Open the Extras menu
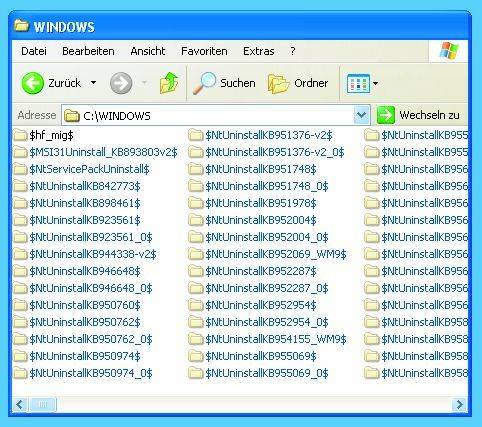This screenshot has width=482, height=427. pyautogui.click(x=259, y=51)
